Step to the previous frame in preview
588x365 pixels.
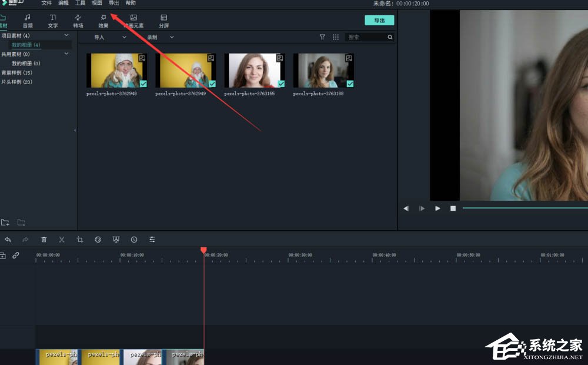[406, 208]
